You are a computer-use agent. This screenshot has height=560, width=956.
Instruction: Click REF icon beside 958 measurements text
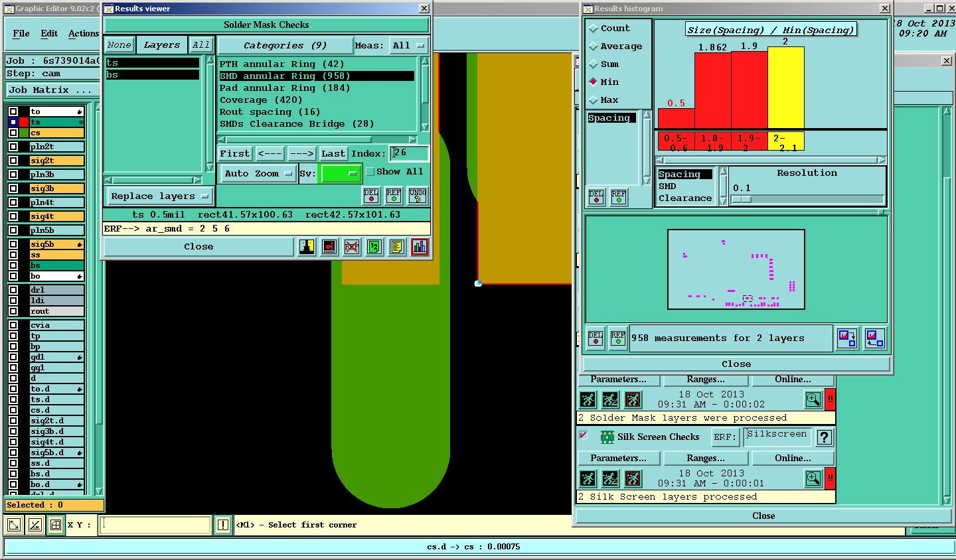point(618,338)
